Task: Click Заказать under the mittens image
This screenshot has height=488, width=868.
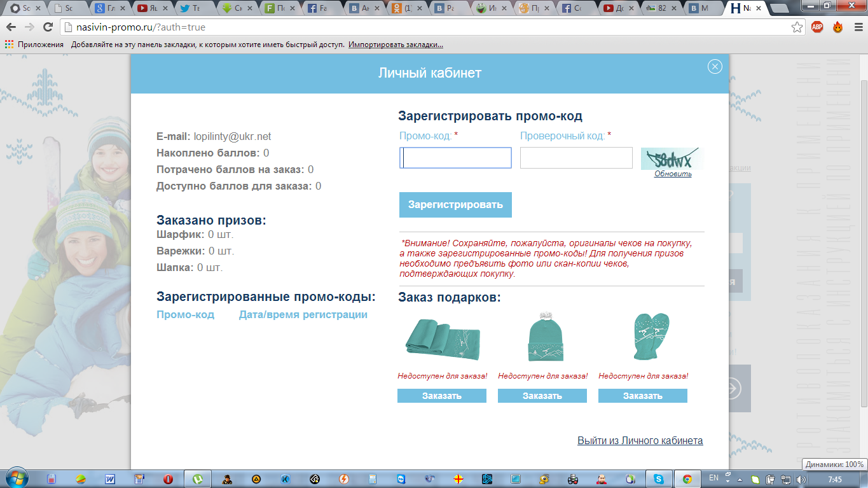Action: (x=642, y=396)
